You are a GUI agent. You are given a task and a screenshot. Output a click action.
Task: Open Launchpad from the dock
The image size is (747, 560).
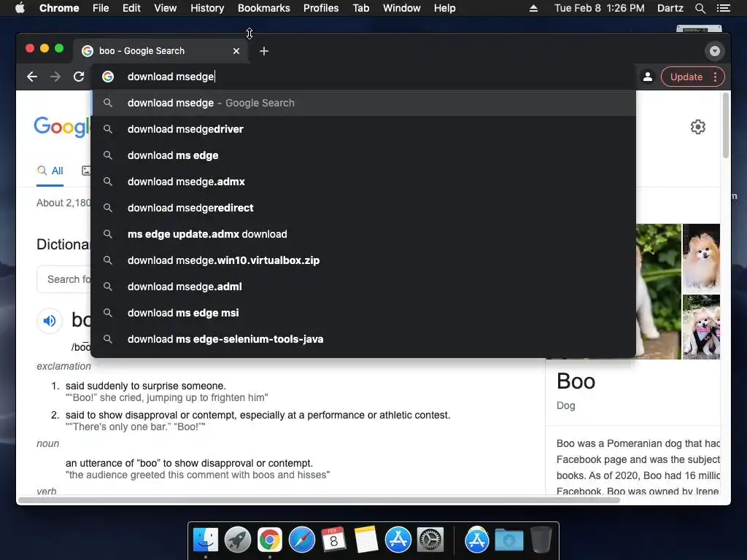[x=238, y=540]
